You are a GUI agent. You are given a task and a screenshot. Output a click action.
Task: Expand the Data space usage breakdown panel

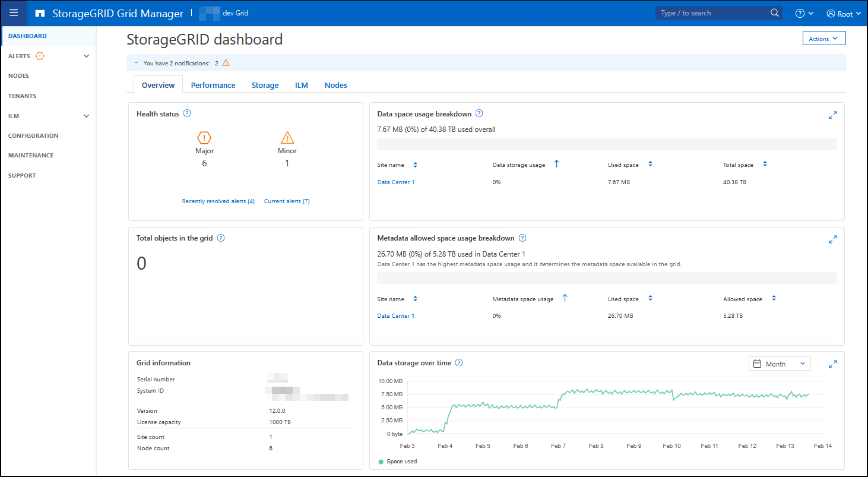coord(832,115)
